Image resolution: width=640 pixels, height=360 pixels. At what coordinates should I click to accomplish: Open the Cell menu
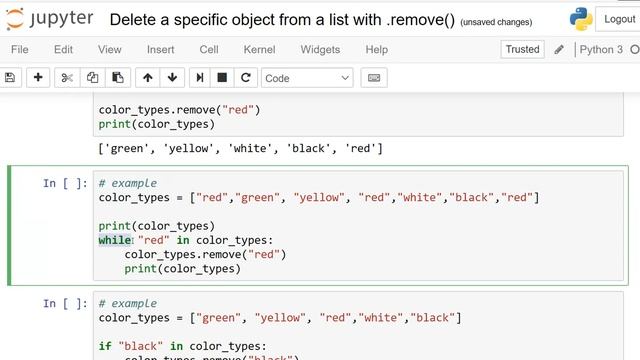point(209,50)
